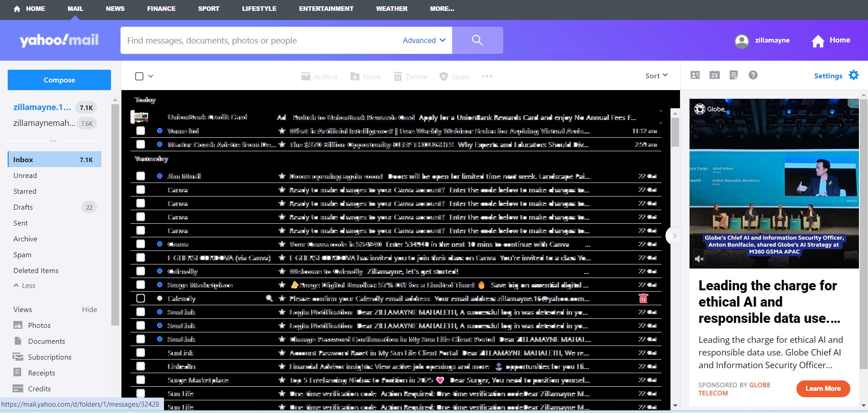Star the Vame ltd webinar email

click(282, 131)
